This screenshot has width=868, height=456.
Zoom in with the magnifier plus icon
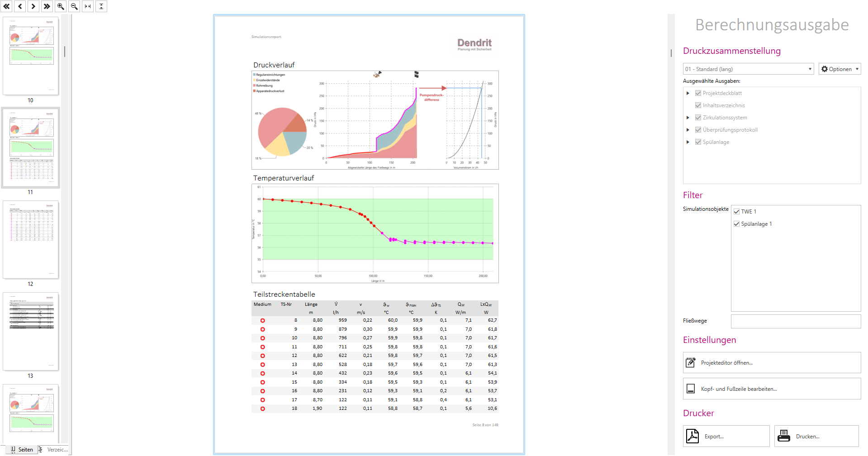pos(61,6)
